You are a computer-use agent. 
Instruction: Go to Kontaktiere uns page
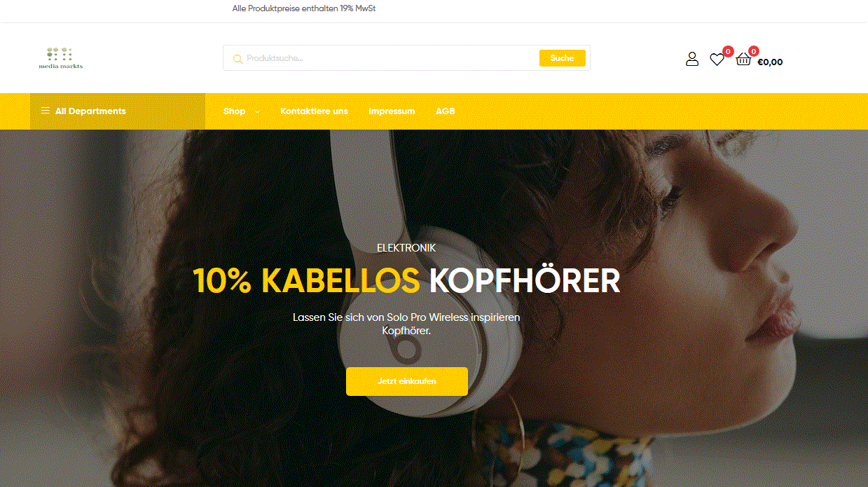(x=314, y=111)
